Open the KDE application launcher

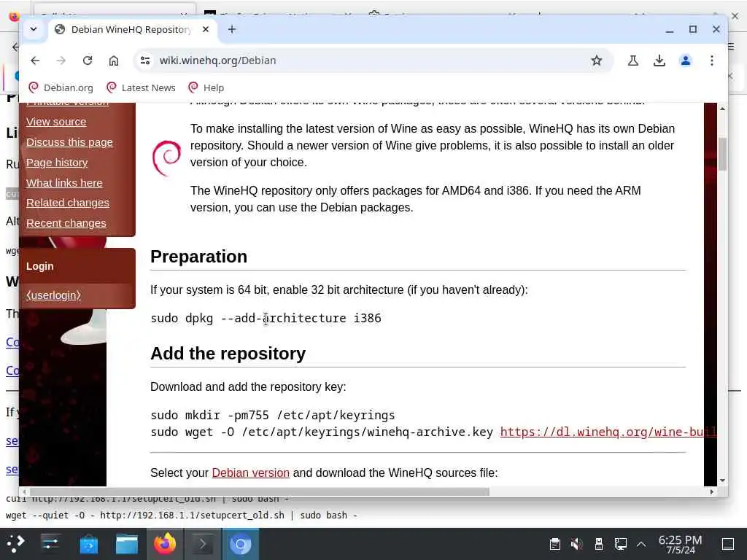15,544
